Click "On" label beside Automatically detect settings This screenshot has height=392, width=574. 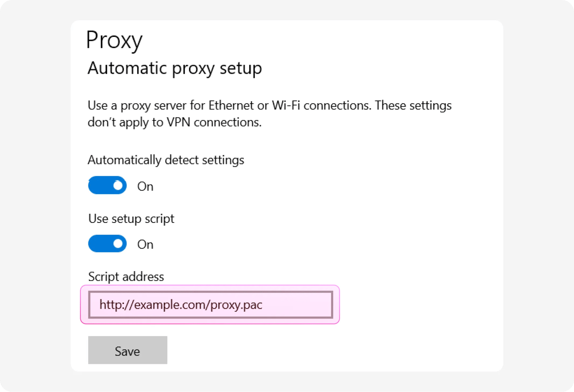click(x=145, y=187)
